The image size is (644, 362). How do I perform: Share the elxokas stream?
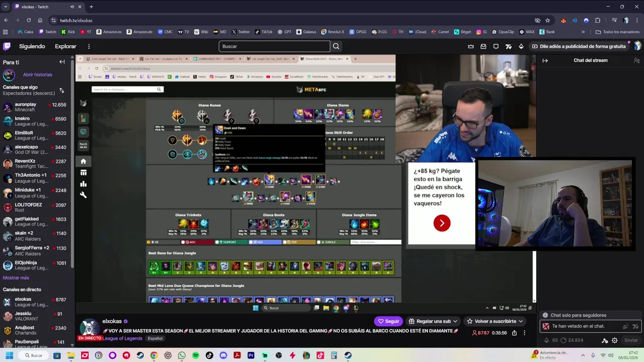(514, 333)
